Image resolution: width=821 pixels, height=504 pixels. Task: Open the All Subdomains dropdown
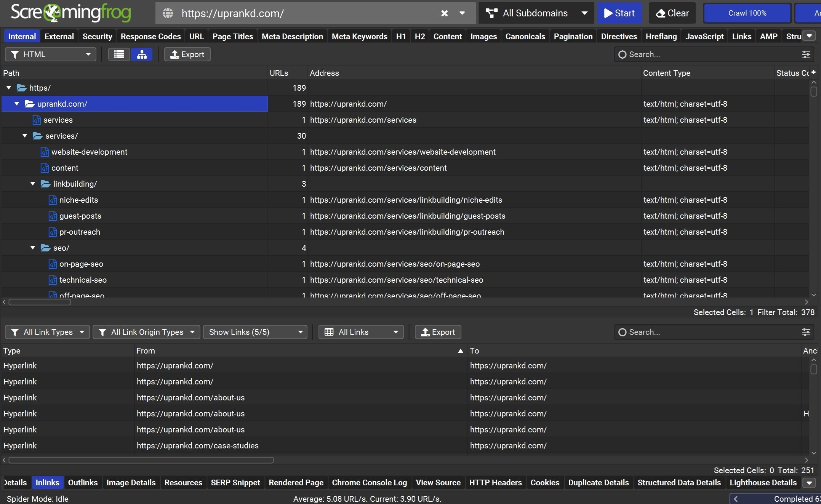coord(536,13)
